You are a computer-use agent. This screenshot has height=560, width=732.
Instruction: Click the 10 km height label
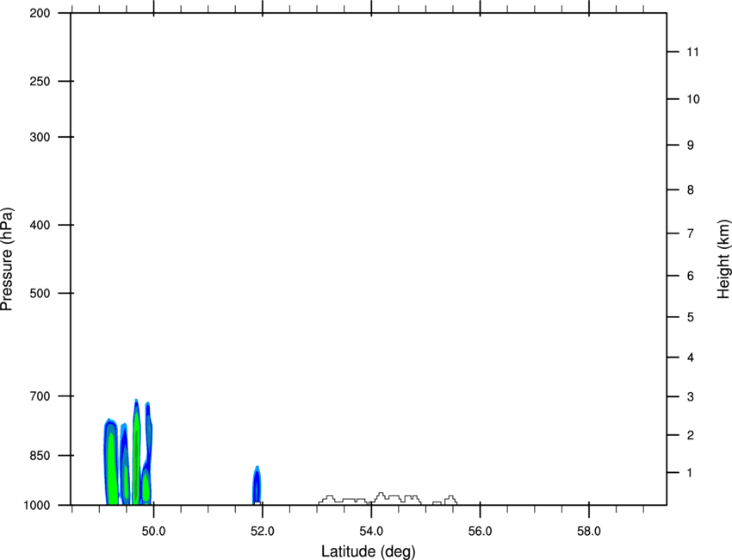692,99
